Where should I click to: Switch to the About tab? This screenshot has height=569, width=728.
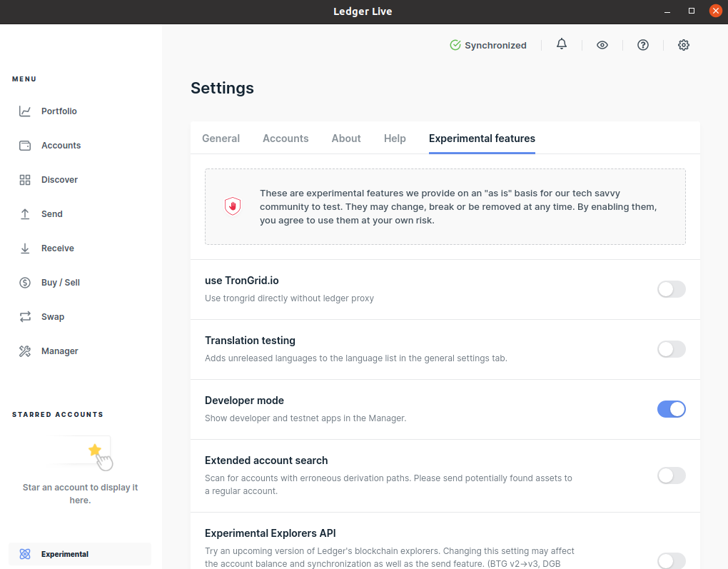(x=346, y=139)
